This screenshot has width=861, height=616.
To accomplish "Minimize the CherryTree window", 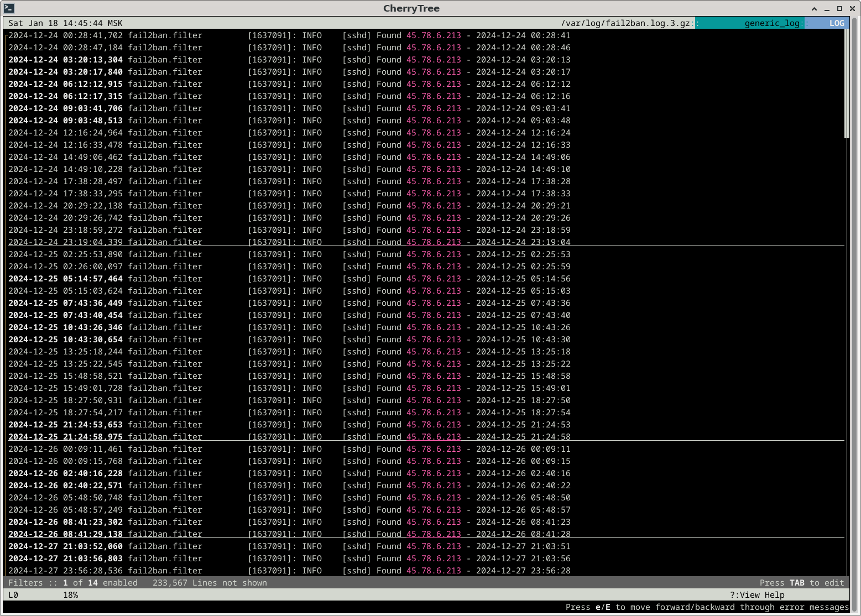I will [x=827, y=9].
